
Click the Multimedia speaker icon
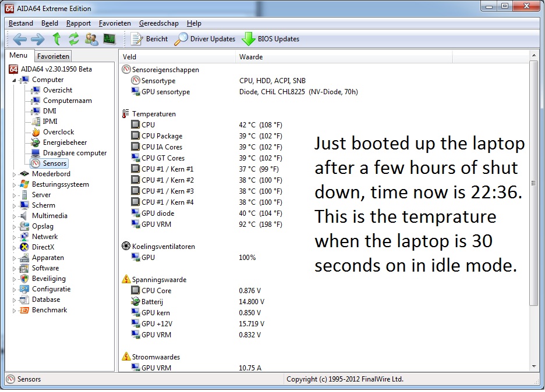point(24,216)
